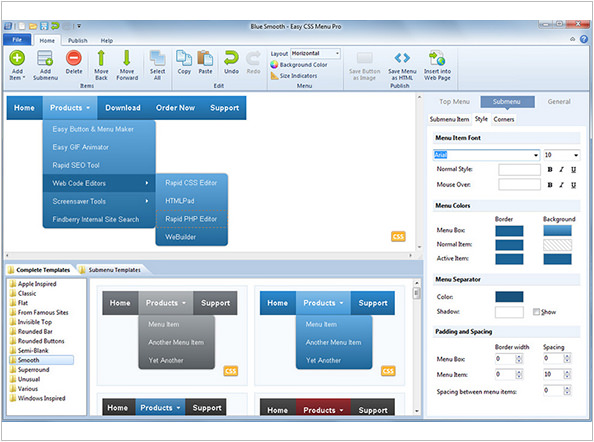Click the Add Item icon
This screenshot has width=594, height=442.
17,58
